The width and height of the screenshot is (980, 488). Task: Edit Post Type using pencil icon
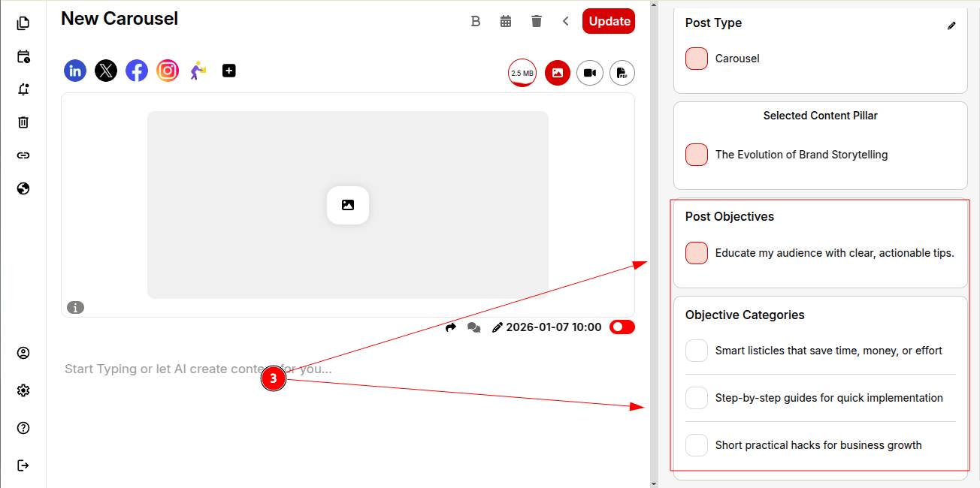[x=951, y=26]
